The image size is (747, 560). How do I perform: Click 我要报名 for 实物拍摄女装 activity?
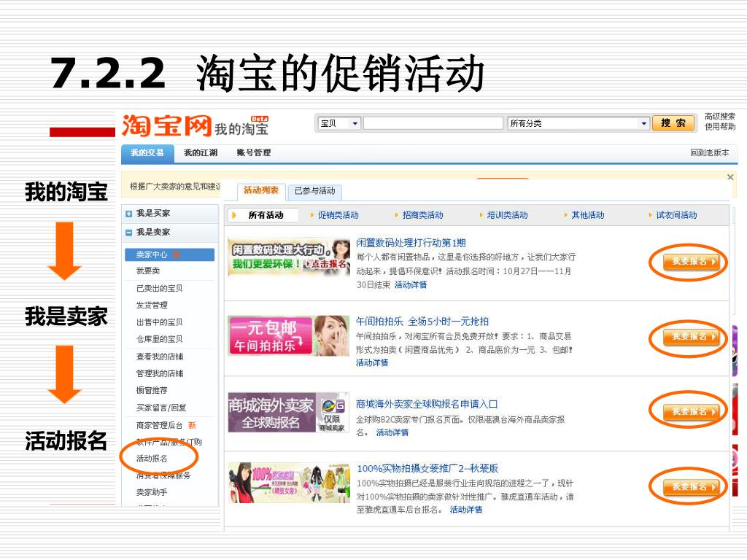(690, 486)
